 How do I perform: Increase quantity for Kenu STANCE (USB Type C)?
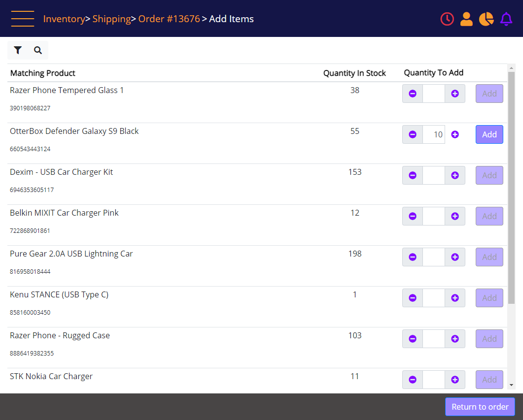(455, 298)
